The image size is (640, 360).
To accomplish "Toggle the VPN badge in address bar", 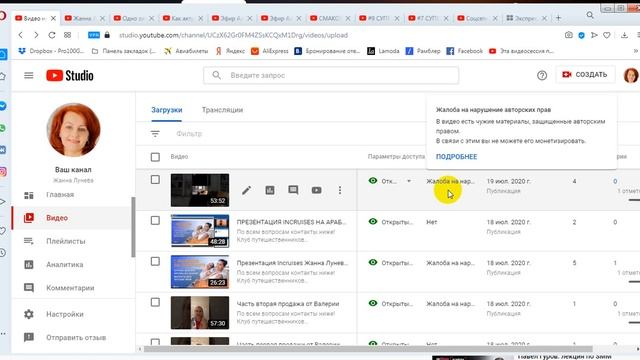I will click(x=94, y=36).
